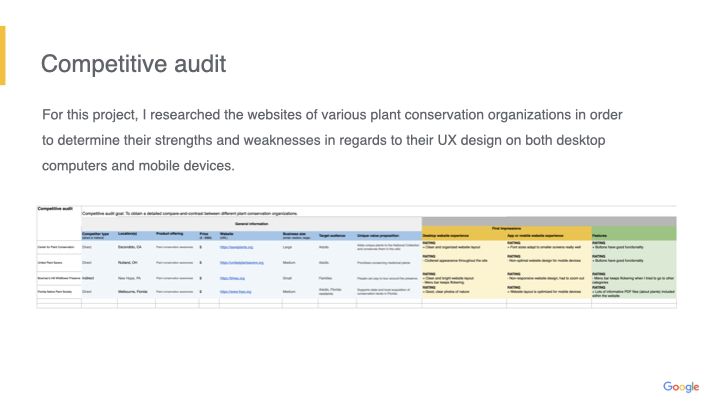Select the General information header band
The image size is (720, 405).
coord(250,225)
